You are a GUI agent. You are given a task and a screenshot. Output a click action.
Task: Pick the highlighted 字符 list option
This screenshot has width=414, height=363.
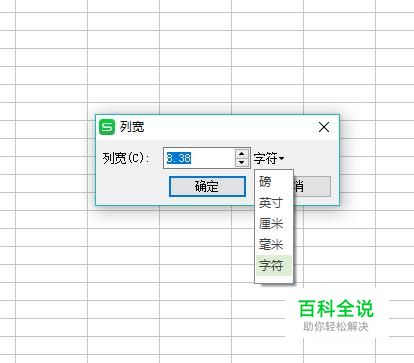(x=274, y=265)
